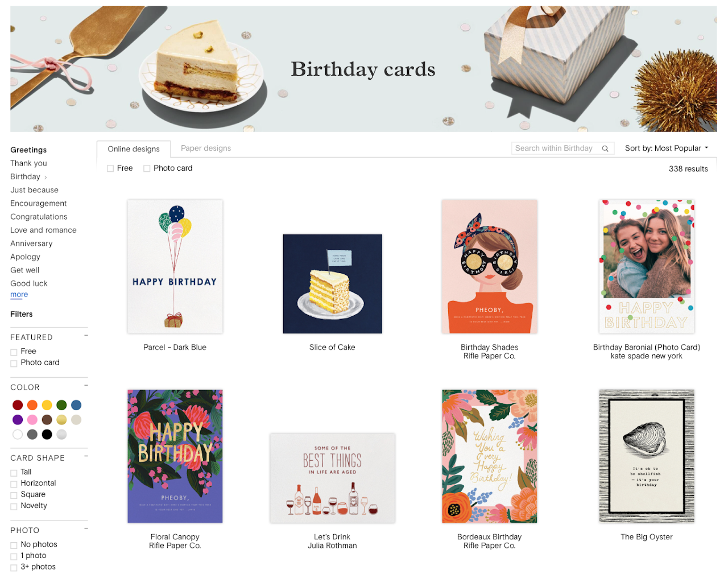Pick the dark red color swatch
The height and width of the screenshot is (574, 728).
18,405
